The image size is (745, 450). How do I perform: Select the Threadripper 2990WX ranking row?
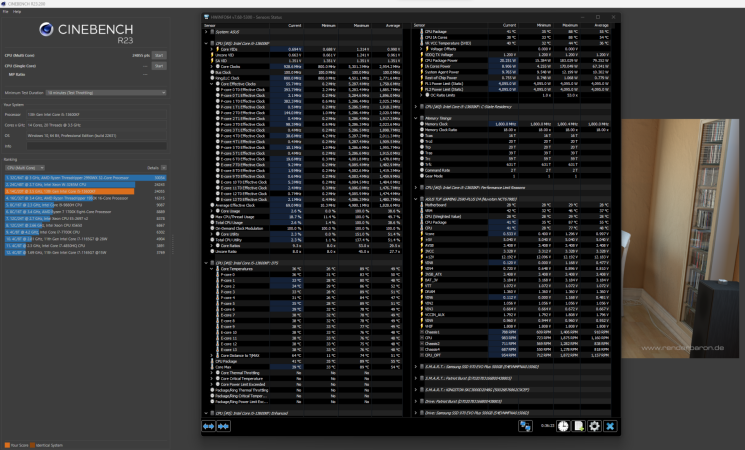coord(86,178)
